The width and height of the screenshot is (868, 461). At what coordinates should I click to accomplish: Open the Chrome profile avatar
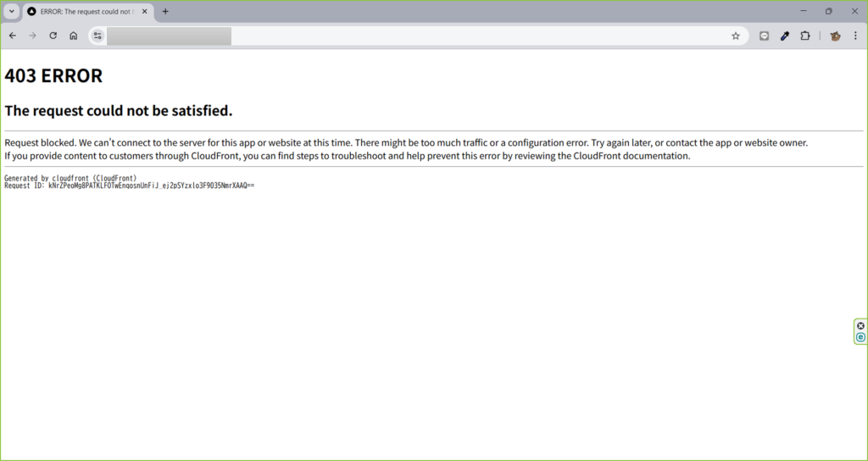tap(835, 36)
